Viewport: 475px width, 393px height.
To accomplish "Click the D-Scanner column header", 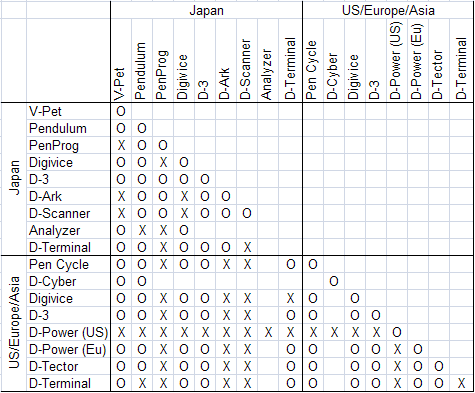I will pos(246,69).
